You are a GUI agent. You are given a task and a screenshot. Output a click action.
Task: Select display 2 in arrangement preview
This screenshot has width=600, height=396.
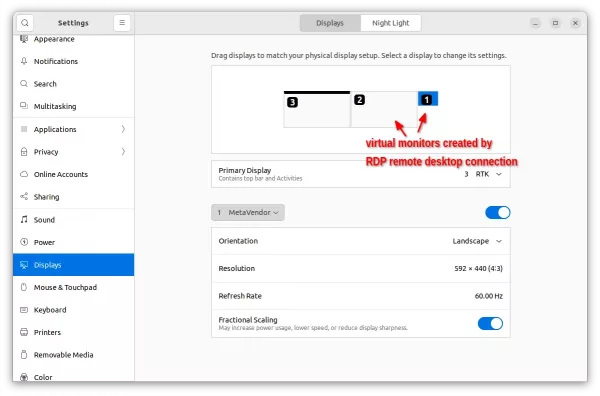click(384, 109)
